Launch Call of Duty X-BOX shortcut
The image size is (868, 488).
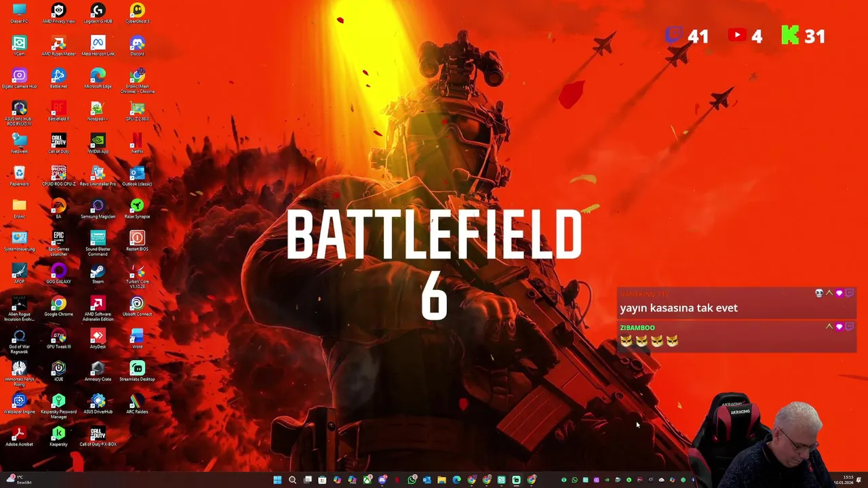pyautogui.click(x=98, y=436)
